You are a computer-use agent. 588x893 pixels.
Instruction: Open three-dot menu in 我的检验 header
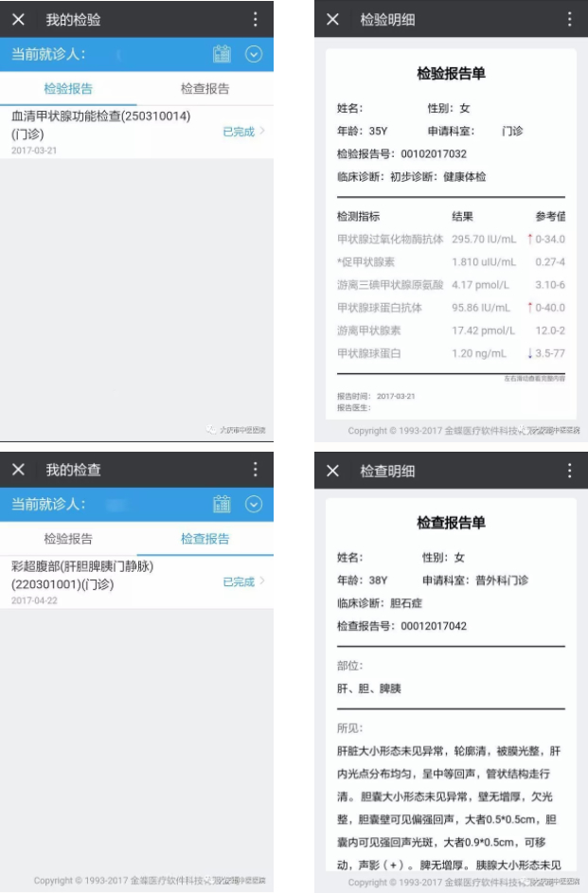[x=255, y=20]
